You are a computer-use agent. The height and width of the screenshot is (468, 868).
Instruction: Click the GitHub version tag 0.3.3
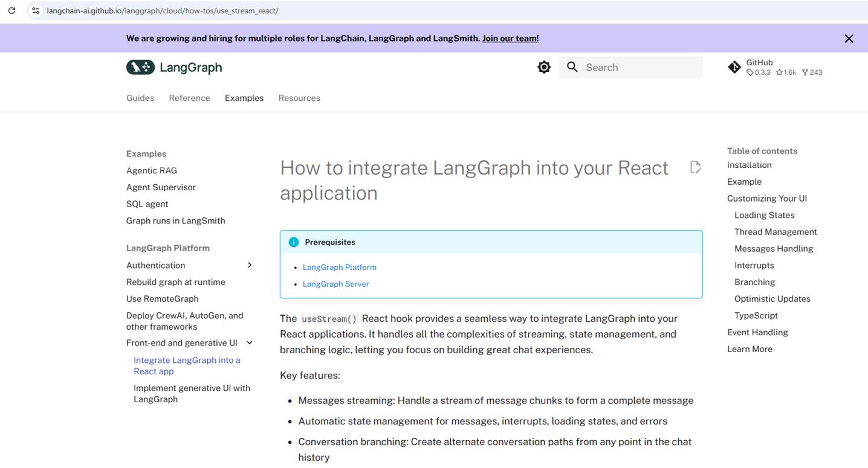[x=758, y=72]
